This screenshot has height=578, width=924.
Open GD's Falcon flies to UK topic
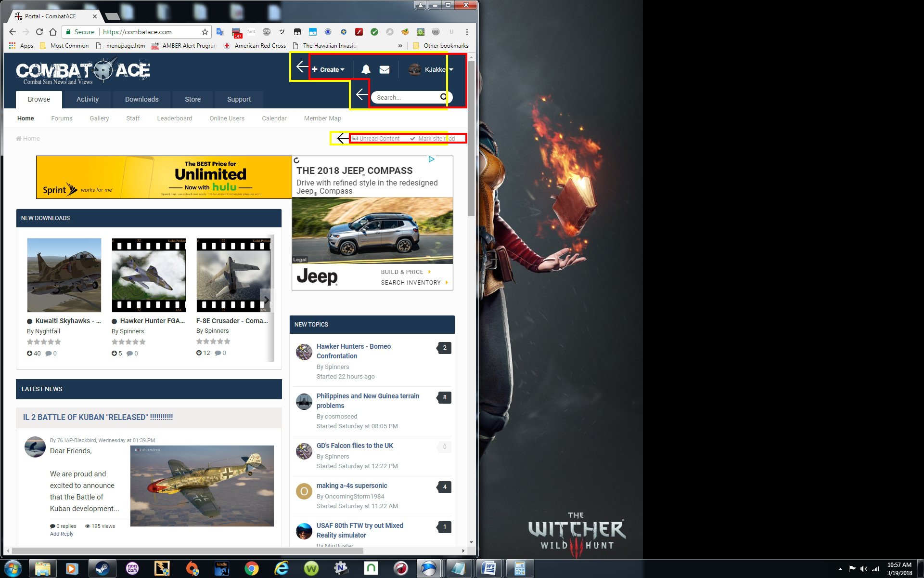coord(355,446)
